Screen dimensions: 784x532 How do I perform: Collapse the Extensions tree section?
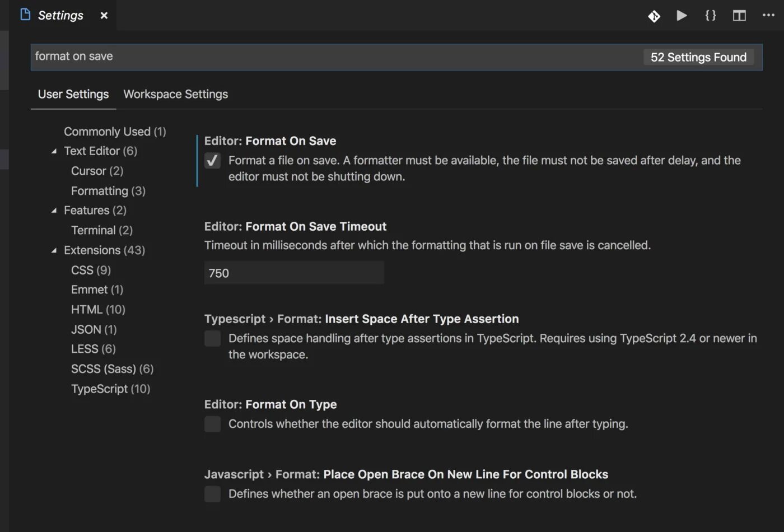click(54, 250)
